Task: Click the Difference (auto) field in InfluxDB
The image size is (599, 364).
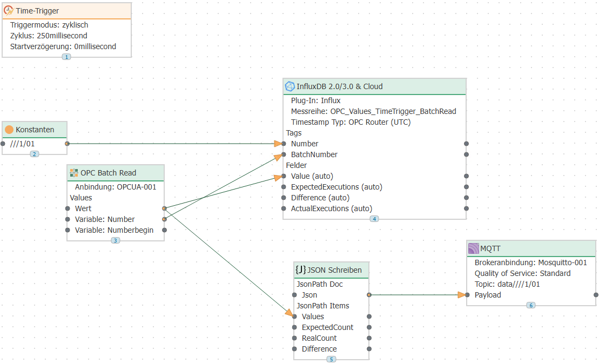Action: coord(320,198)
